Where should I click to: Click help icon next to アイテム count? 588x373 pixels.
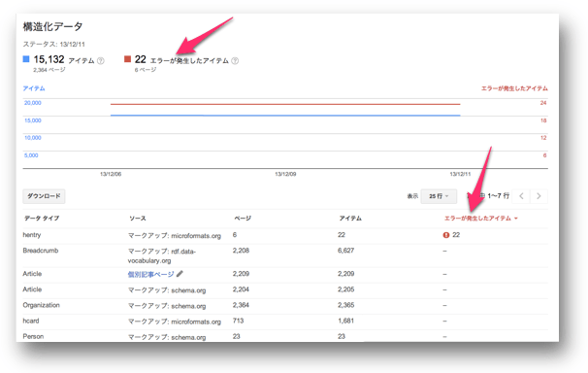point(101,61)
